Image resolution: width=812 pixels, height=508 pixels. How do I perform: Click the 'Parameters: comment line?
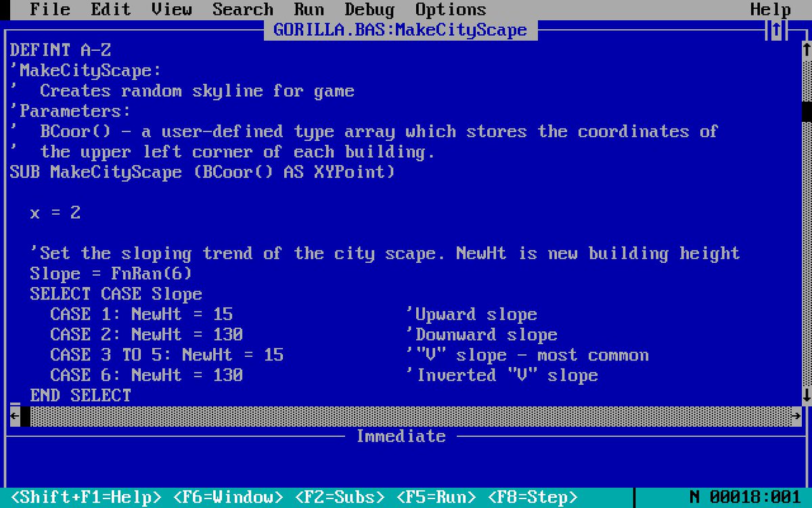[70, 111]
